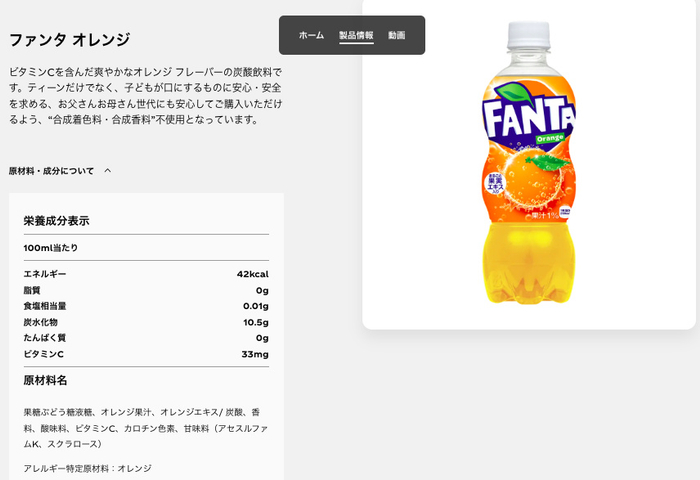
Task: Click the 食塩相当量 row label
Action: tap(45, 306)
